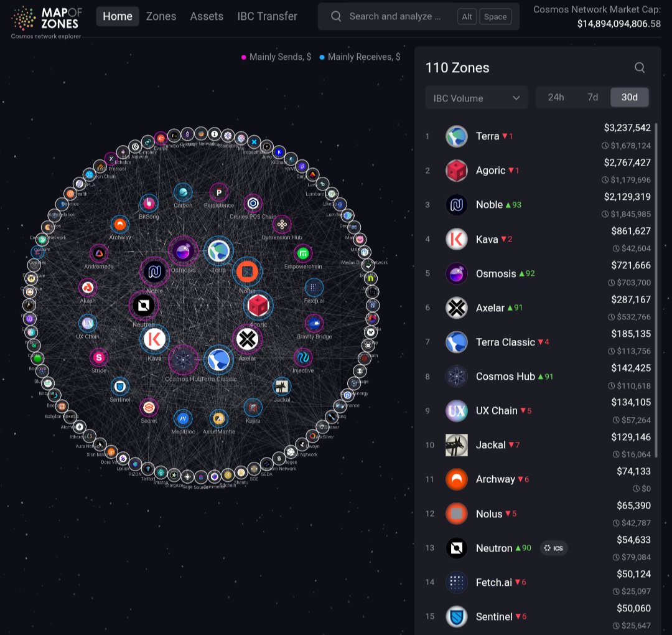Click the Sentinel icon in zones list
Screen dimensions: 672x635
(457, 616)
